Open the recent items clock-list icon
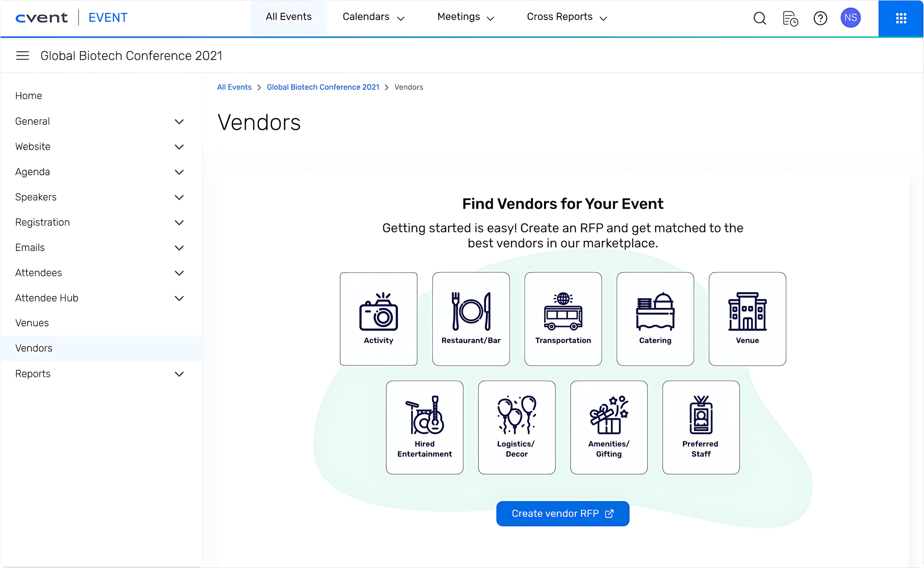 click(x=790, y=18)
